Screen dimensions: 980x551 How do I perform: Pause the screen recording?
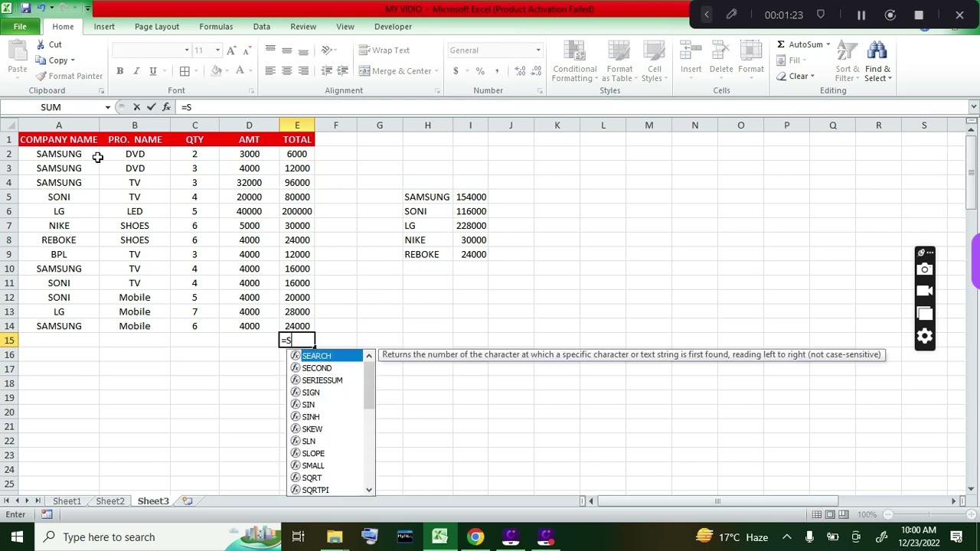(861, 15)
